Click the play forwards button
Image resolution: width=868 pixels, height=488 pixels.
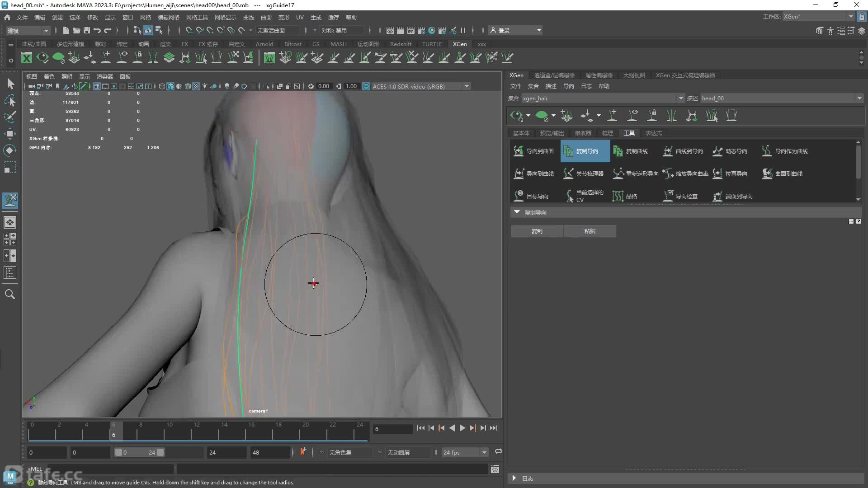[x=462, y=428]
